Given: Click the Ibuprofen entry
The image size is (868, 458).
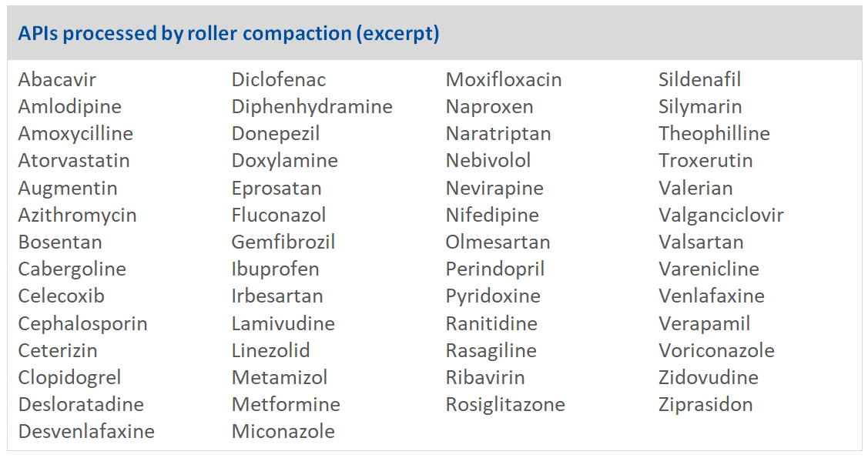Looking at the screenshot, I should point(276,269).
